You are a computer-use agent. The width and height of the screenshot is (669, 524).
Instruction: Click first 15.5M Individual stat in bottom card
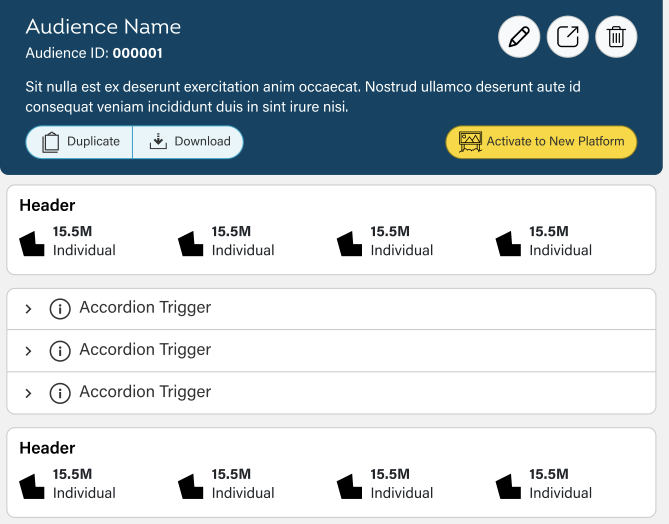pyautogui.click(x=84, y=484)
